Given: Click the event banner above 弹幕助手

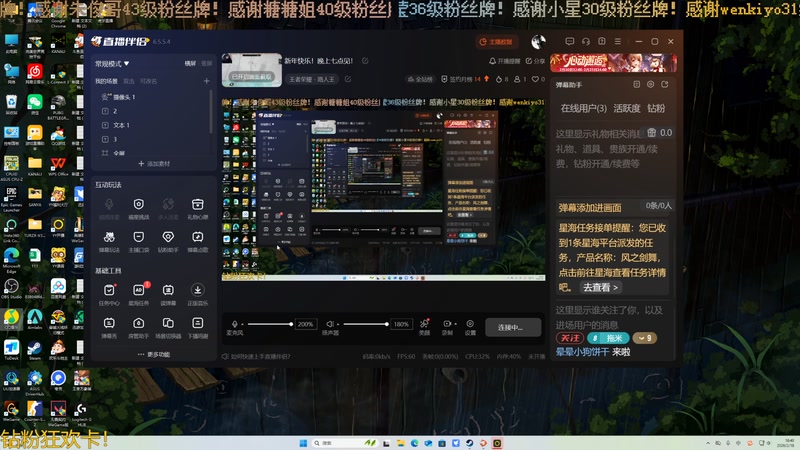Looking at the screenshot, I should click(x=614, y=63).
